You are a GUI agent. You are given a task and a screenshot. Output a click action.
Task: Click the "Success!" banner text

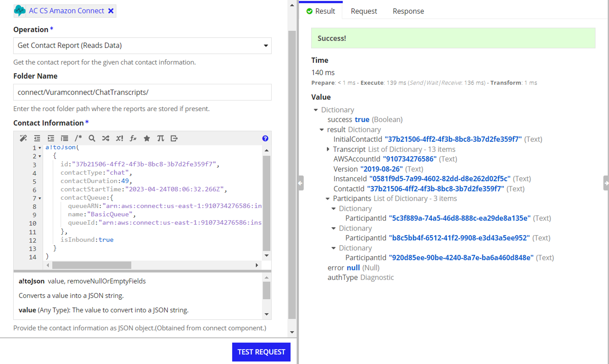(x=332, y=38)
